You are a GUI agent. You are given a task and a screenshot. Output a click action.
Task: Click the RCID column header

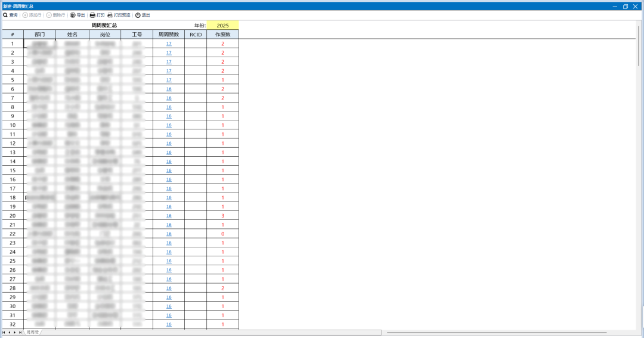point(196,35)
